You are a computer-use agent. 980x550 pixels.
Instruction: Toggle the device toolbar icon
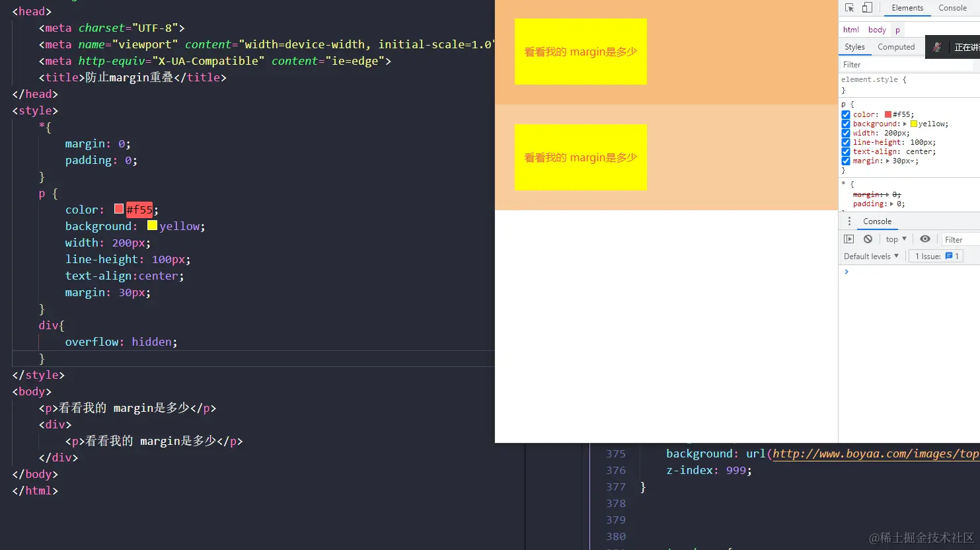click(867, 8)
